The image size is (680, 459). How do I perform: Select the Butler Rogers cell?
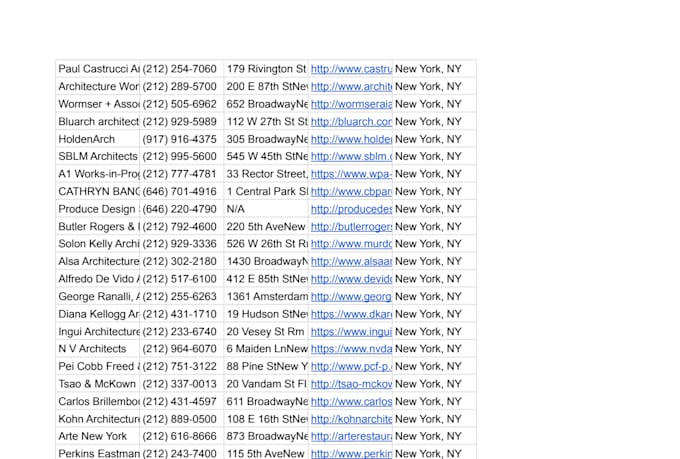point(98,226)
